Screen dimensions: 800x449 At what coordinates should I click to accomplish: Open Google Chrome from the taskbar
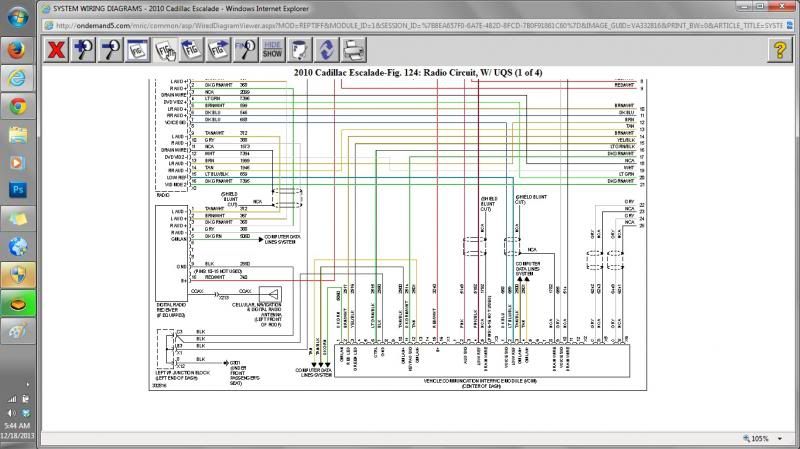click(x=17, y=106)
